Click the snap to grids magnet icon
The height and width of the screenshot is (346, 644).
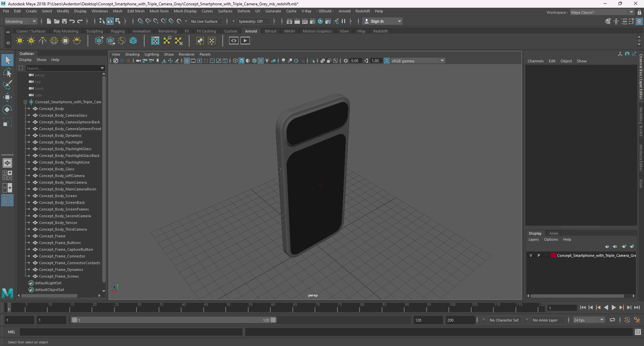140,21
